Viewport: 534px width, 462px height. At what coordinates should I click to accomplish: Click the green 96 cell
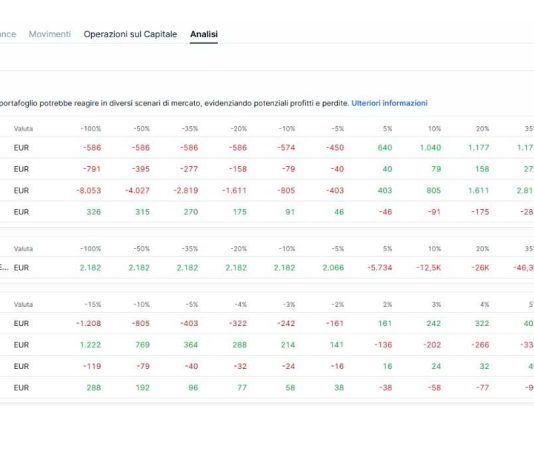point(193,388)
